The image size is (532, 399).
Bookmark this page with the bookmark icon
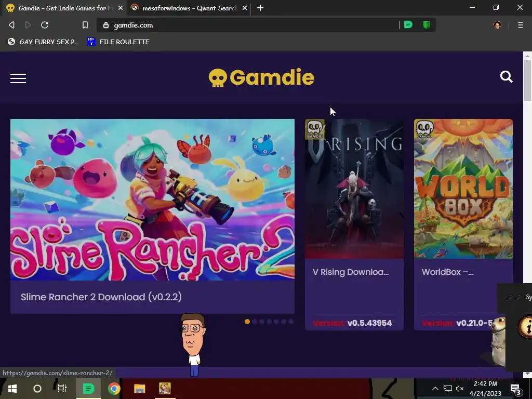pos(85,25)
